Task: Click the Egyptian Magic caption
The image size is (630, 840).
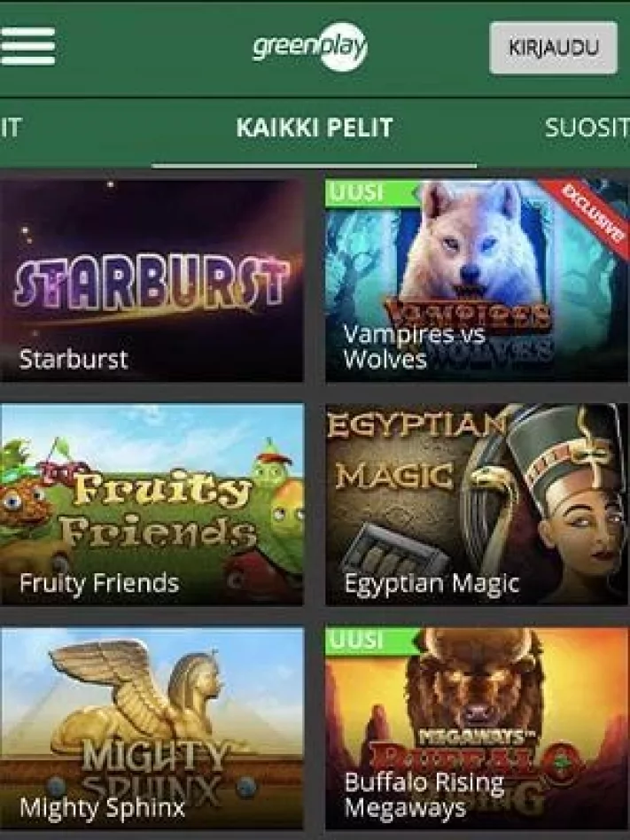Action: point(432,583)
